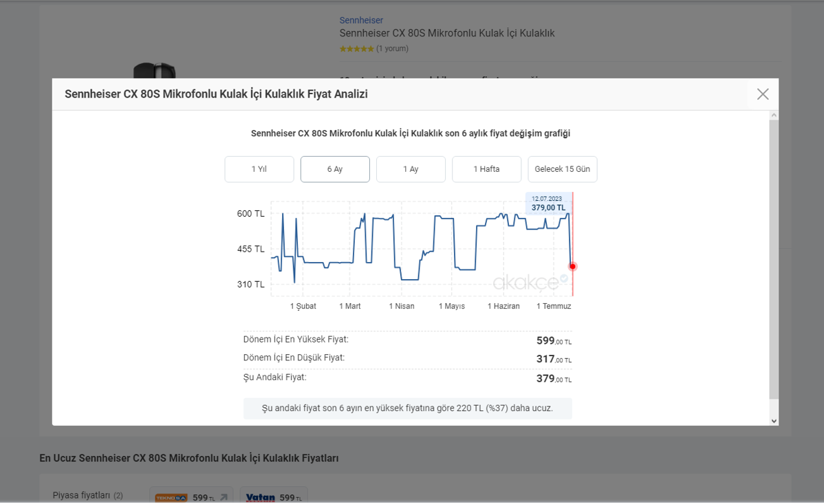Click the five-star rating icons
The image size is (824, 504).
(x=356, y=49)
